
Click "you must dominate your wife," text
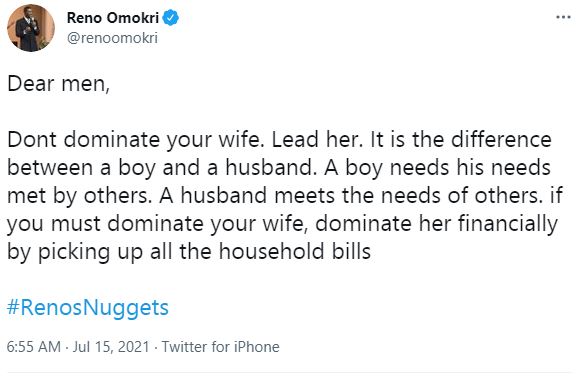coord(158,224)
